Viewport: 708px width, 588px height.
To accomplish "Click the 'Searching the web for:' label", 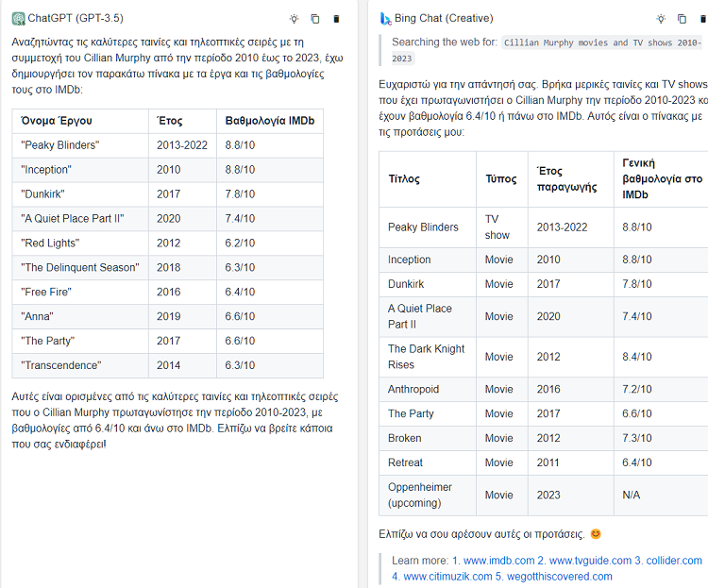I will point(445,42).
